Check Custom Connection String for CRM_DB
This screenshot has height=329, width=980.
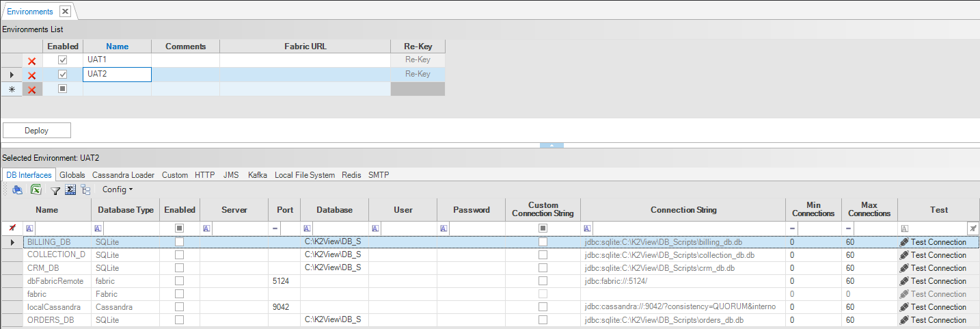[543, 268]
